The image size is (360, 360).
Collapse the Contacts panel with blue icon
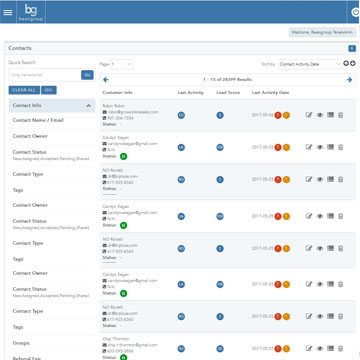coord(352,49)
